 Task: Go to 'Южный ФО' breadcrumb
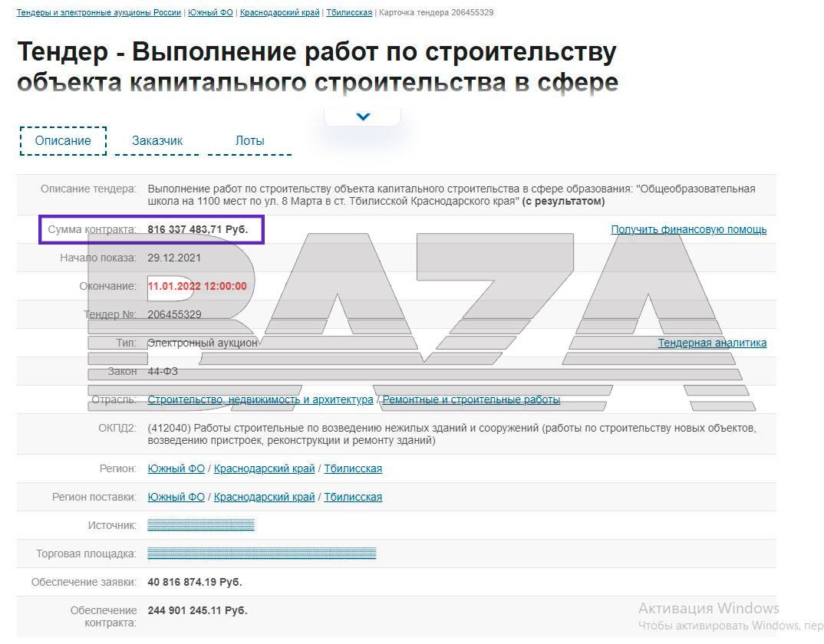pos(210,13)
